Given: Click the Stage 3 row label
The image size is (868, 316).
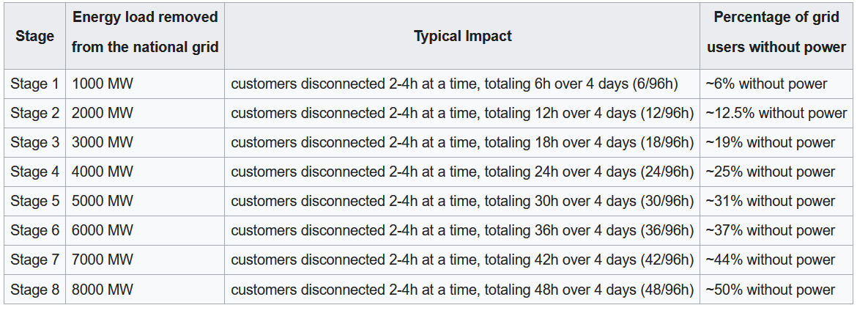Looking at the screenshot, I should point(34,143).
